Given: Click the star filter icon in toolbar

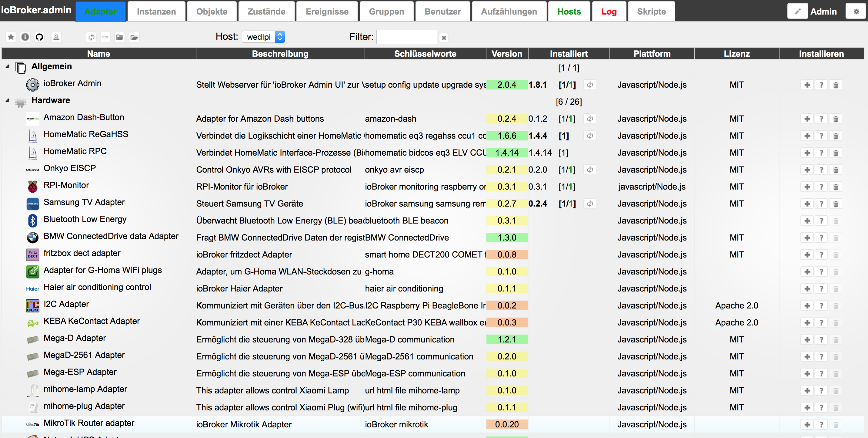Looking at the screenshot, I should pos(11,37).
